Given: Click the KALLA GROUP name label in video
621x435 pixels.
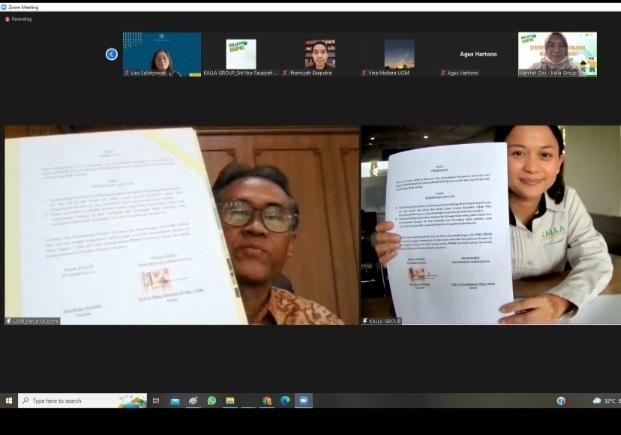Looking at the screenshot, I should click(381, 321).
